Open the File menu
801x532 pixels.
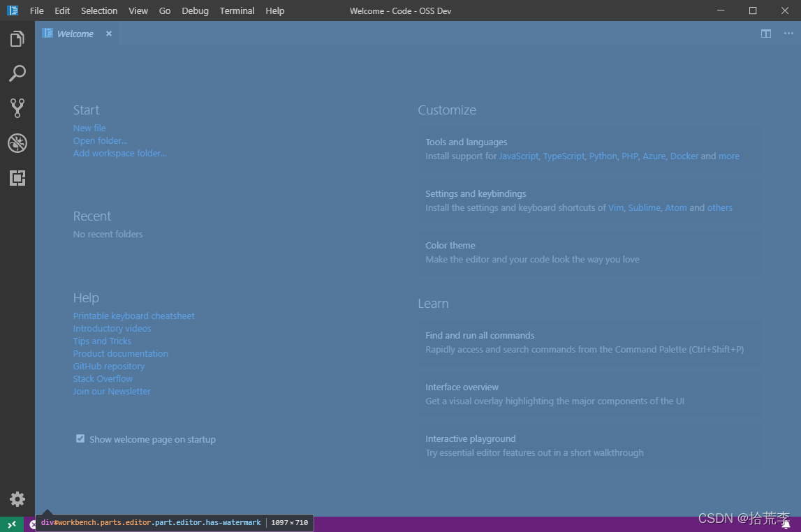click(x=37, y=10)
